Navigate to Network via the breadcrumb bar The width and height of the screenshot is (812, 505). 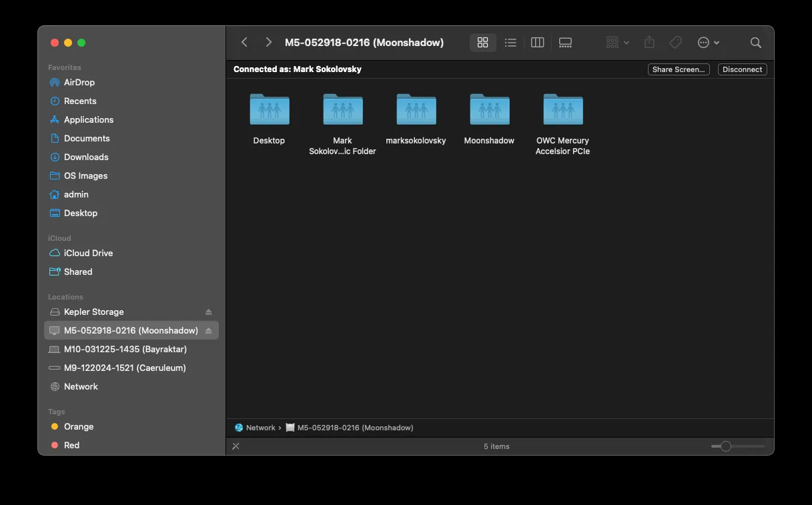pyautogui.click(x=260, y=428)
